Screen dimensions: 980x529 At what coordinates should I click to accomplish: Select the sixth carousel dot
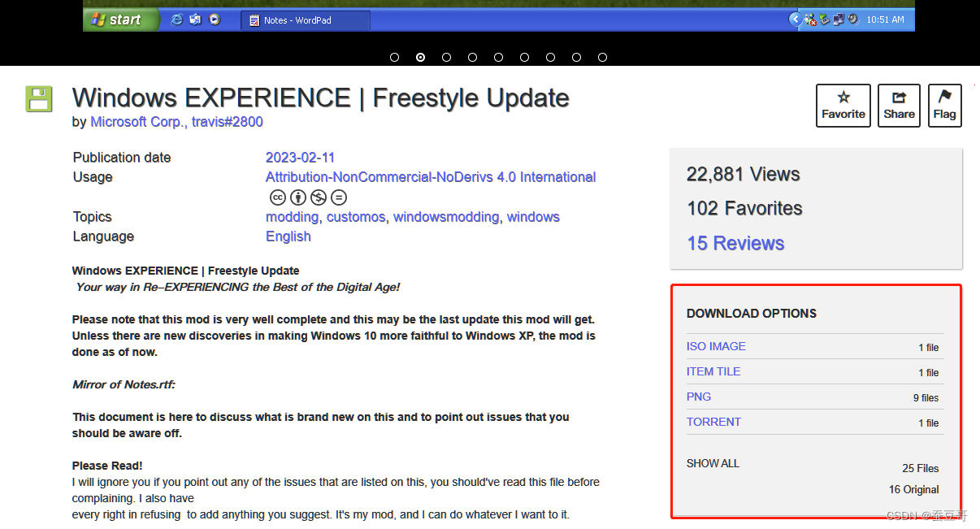tap(524, 57)
